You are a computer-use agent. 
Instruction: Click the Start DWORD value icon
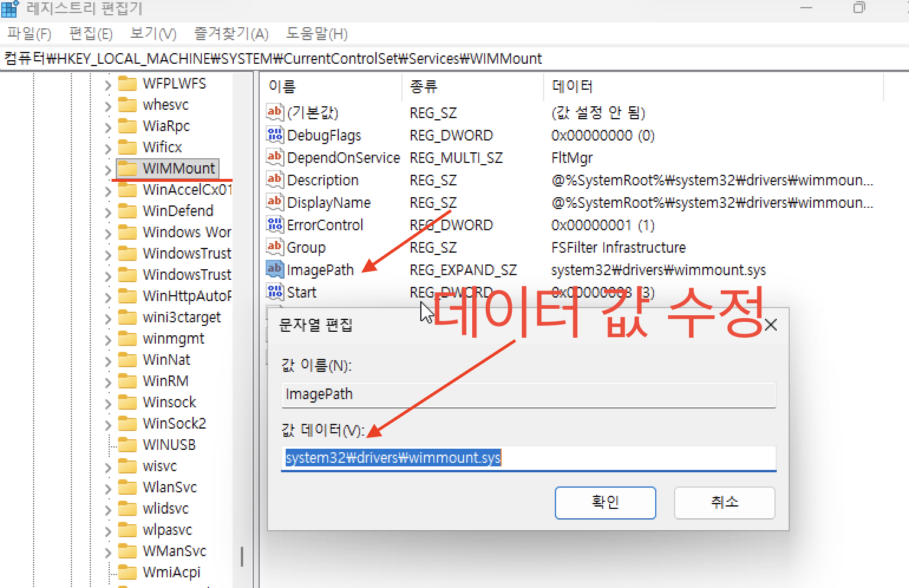[x=274, y=291]
